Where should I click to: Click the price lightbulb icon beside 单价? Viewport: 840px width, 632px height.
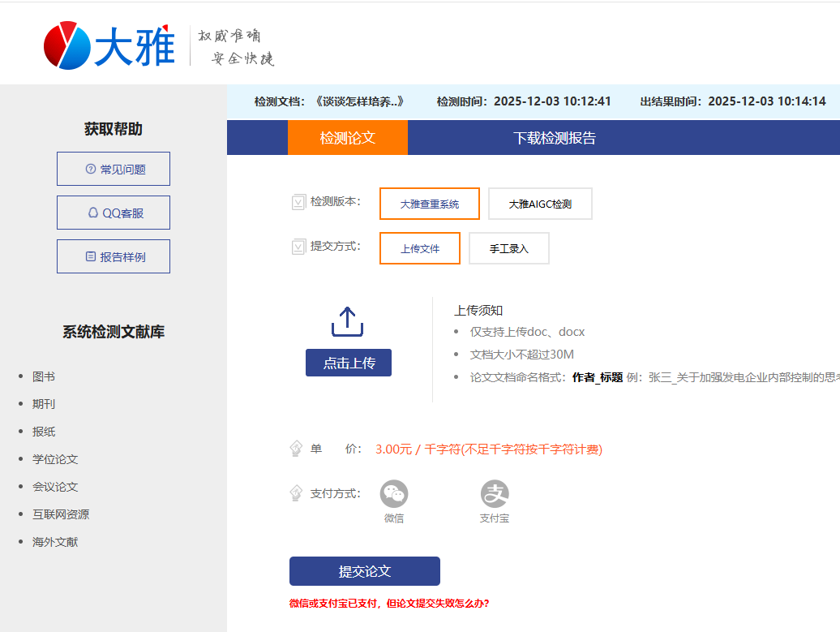(x=298, y=449)
